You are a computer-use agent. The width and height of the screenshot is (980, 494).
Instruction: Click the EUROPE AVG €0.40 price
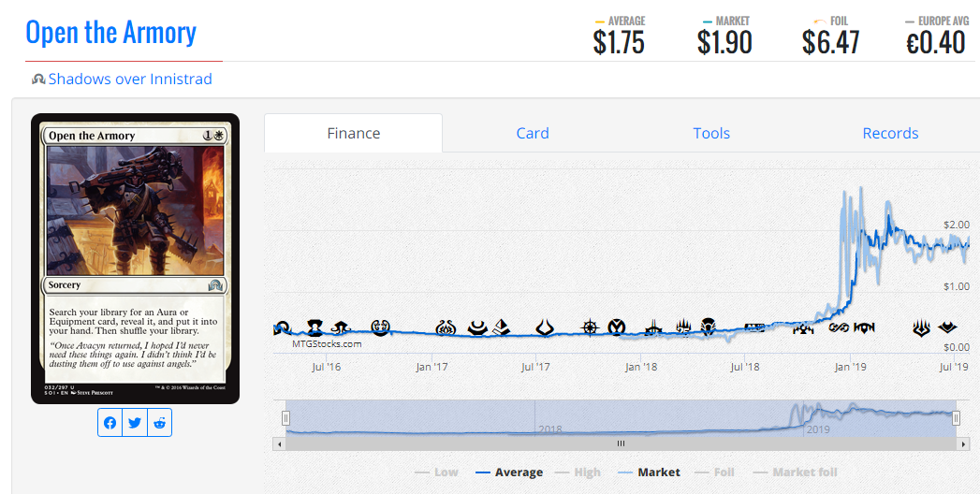[x=936, y=42]
